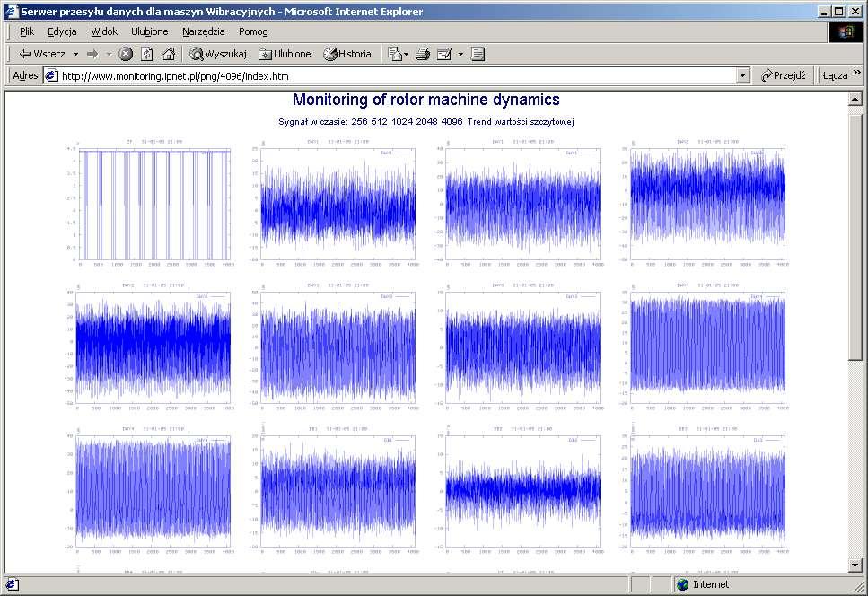The width and height of the screenshot is (868, 596).
Task: Click the Discuss toolbar icon
Action: (478, 54)
